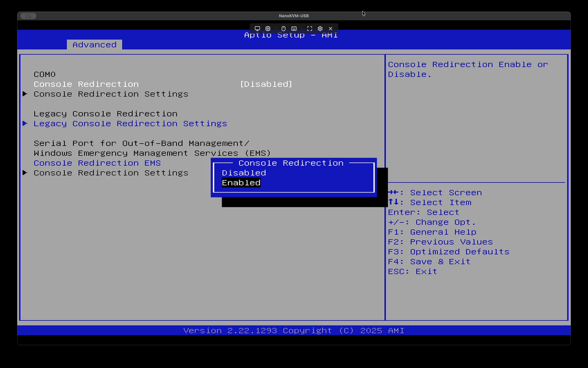Click the chip/serial device icon

point(268,28)
